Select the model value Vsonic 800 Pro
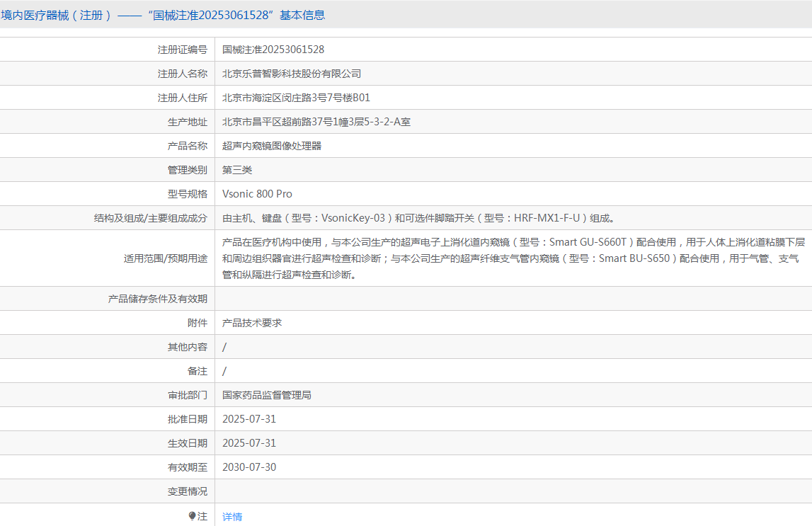This screenshot has height=526, width=812. tap(258, 194)
